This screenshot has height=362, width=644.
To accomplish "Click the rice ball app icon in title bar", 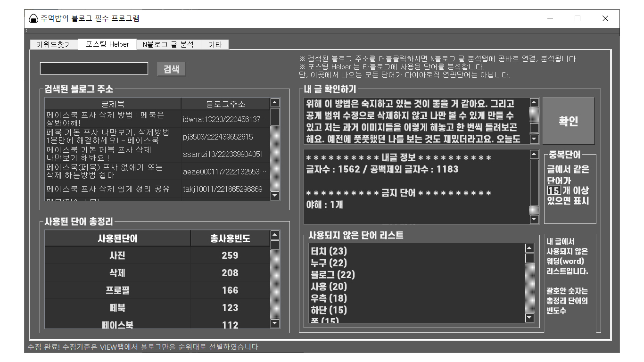I will pyautogui.click(x=33, y=19).
